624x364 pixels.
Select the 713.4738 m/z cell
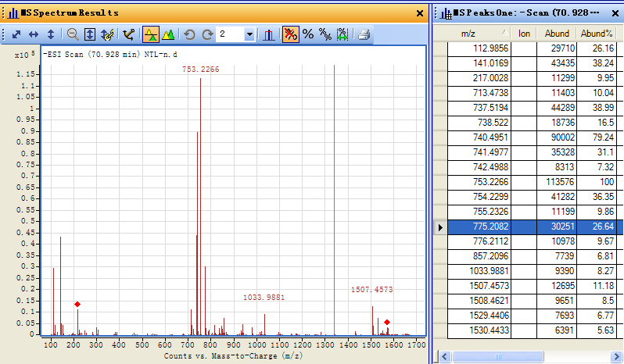click(479, 93)
